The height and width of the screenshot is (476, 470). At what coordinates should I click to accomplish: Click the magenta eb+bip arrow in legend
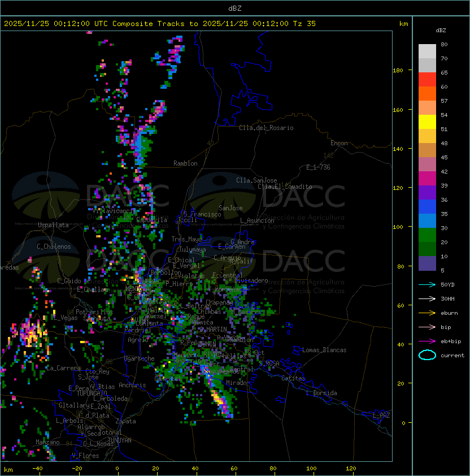[427, 341]
